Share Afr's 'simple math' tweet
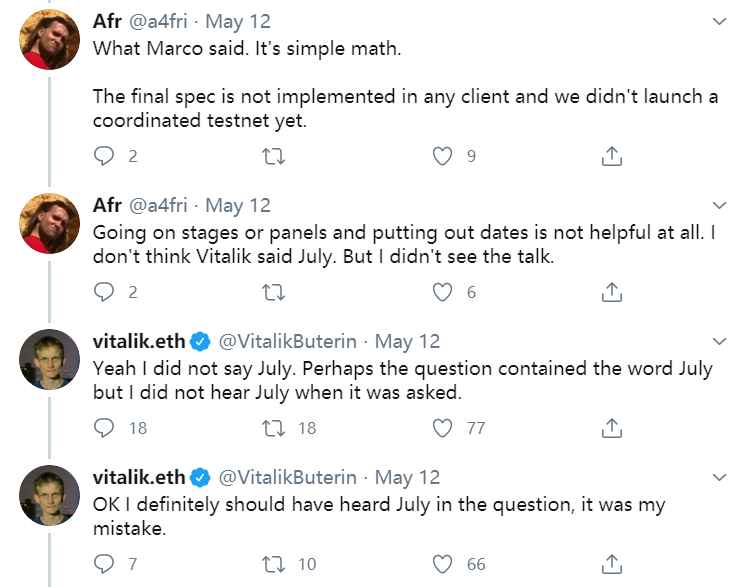 coord(611,156)
